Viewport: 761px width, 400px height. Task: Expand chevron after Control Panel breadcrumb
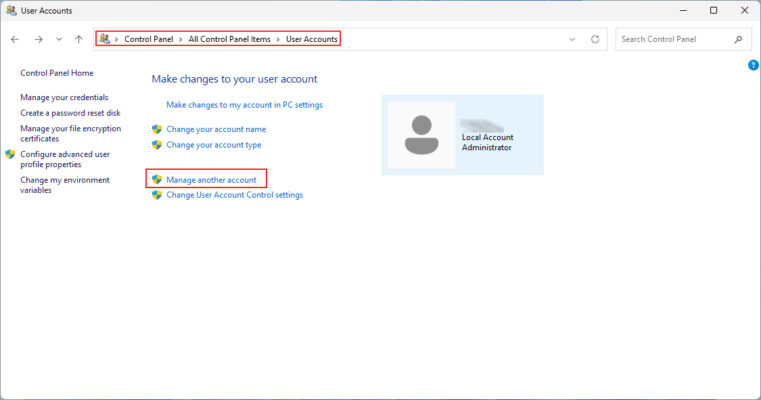click(180, 39)
